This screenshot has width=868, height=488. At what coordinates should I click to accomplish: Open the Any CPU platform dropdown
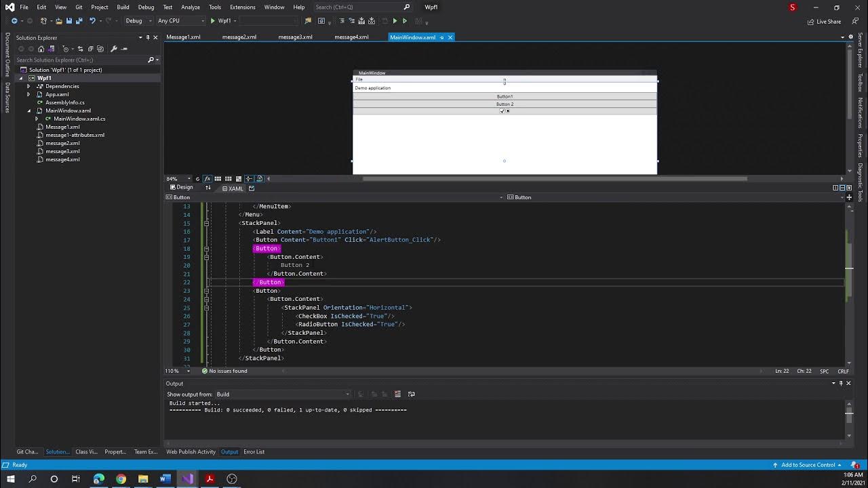coord(181,21)
